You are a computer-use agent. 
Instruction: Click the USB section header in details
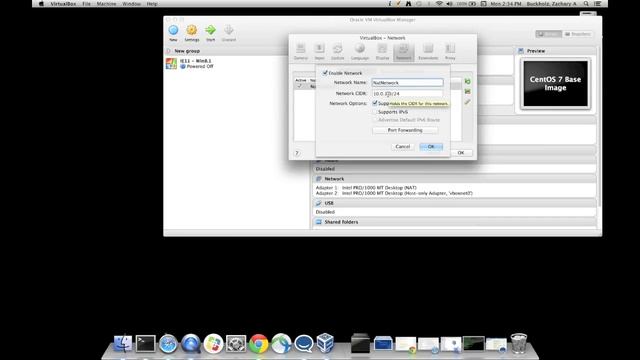coord(454,203)
